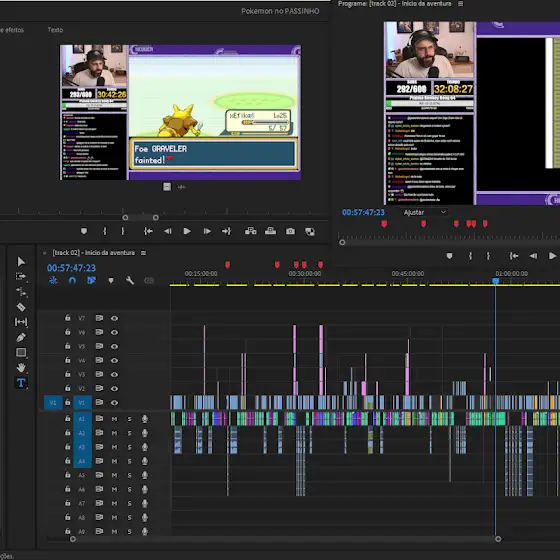Click Mark Out in program monitor
This screenshot has height=560, width=560.
pyautogui.click(x=488, y=256)
